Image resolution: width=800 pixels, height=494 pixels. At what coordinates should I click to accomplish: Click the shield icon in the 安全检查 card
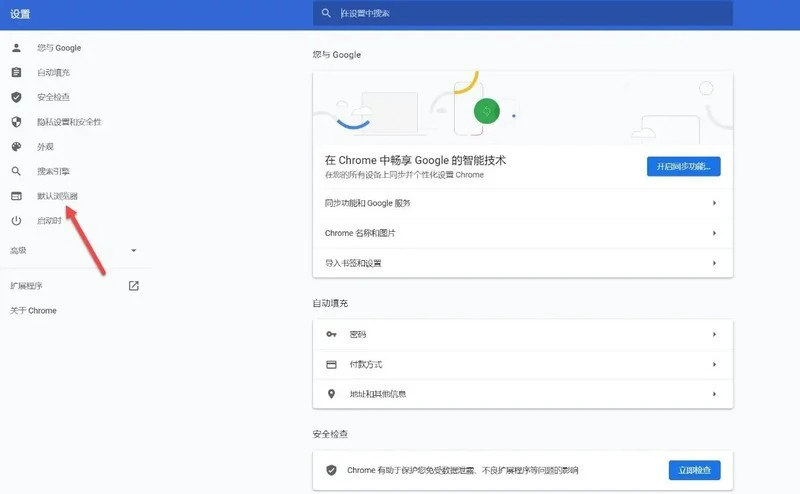coord(331,470)
